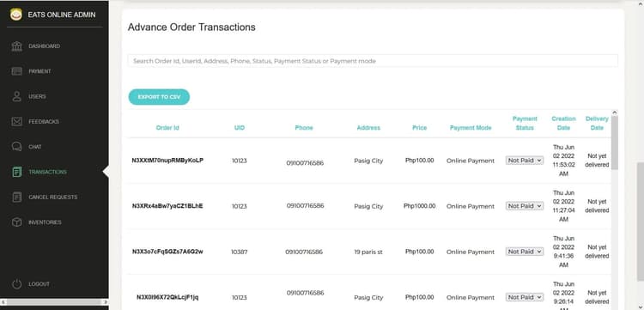Click the 19 paris st address
Image resolution: width=644 pixels, height=310 pixels.
click(x=368, y=252)
